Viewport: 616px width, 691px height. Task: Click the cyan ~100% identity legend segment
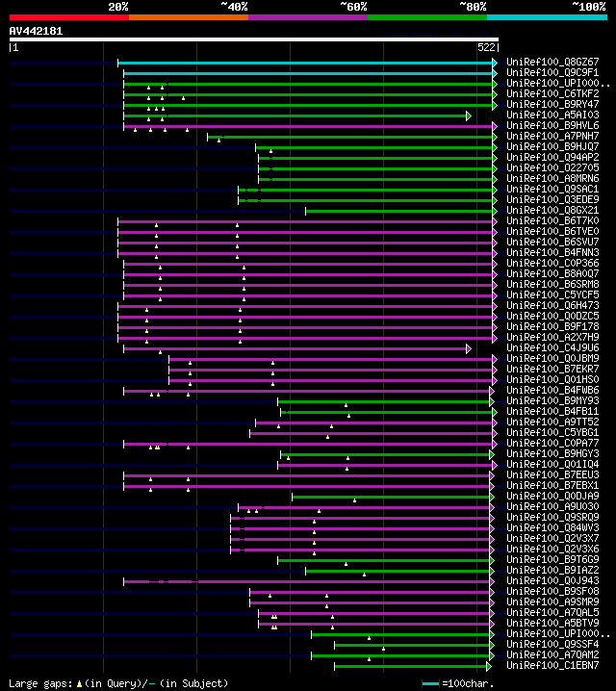click(548, 17)
